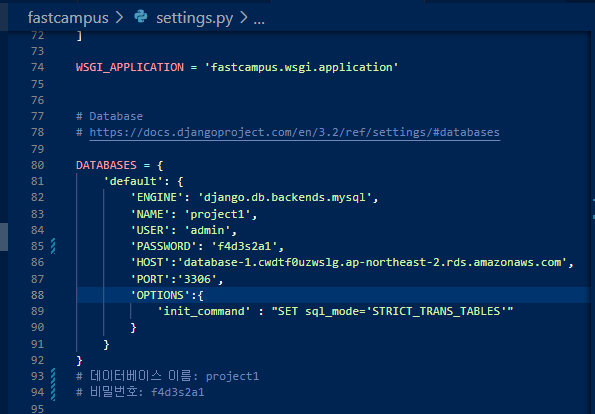Click the 'default' dictionary key

[133, 181]
